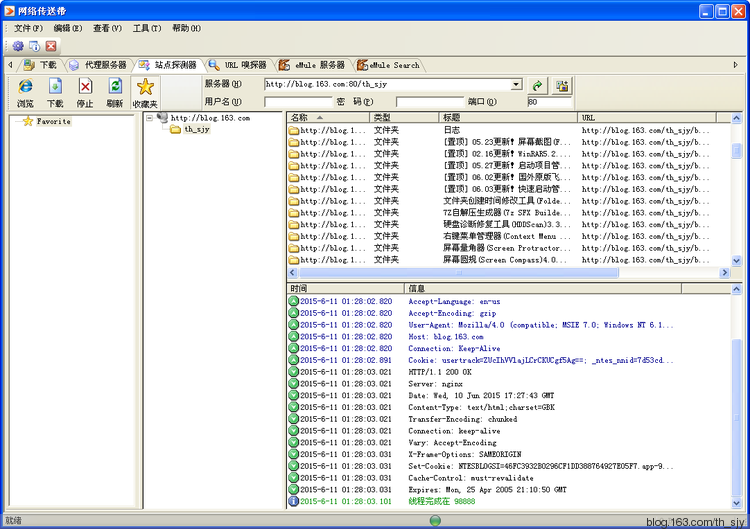
Task: Click the 时间 column header in log
Action: (346, 288)
